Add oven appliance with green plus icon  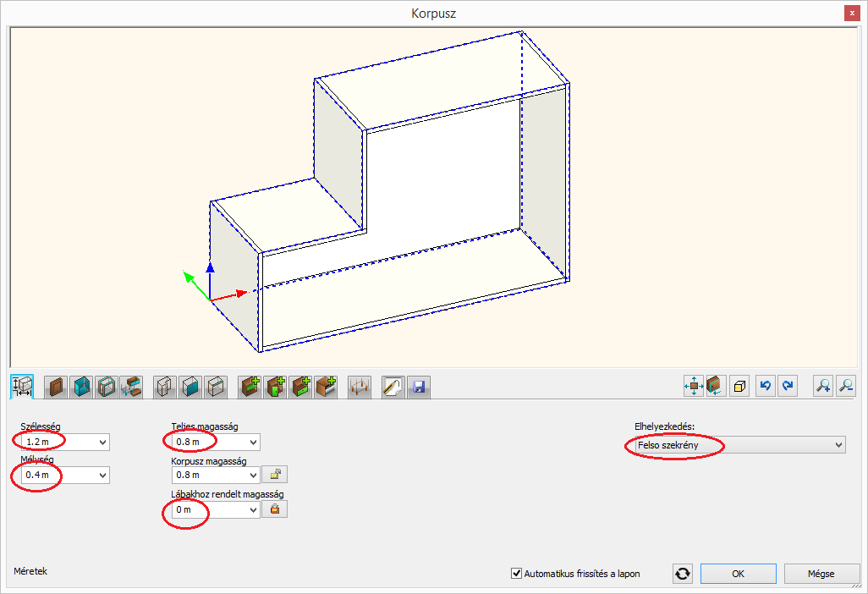pos(326,387)
